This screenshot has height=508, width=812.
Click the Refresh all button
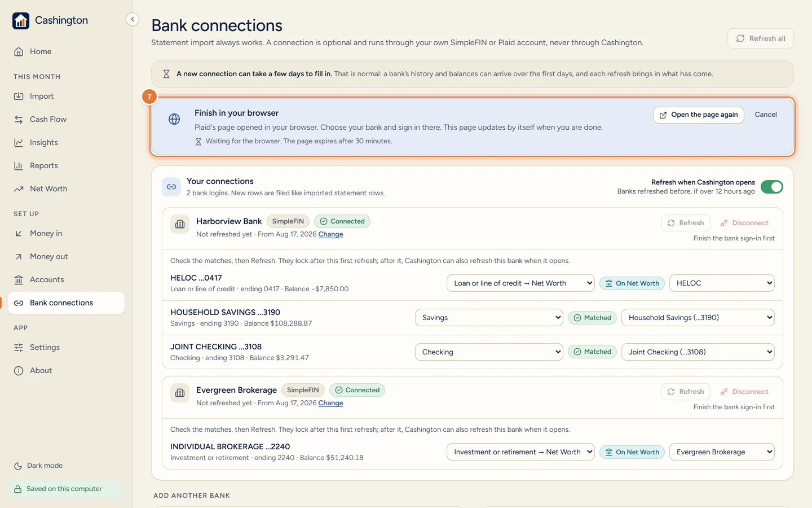point(760,38)
